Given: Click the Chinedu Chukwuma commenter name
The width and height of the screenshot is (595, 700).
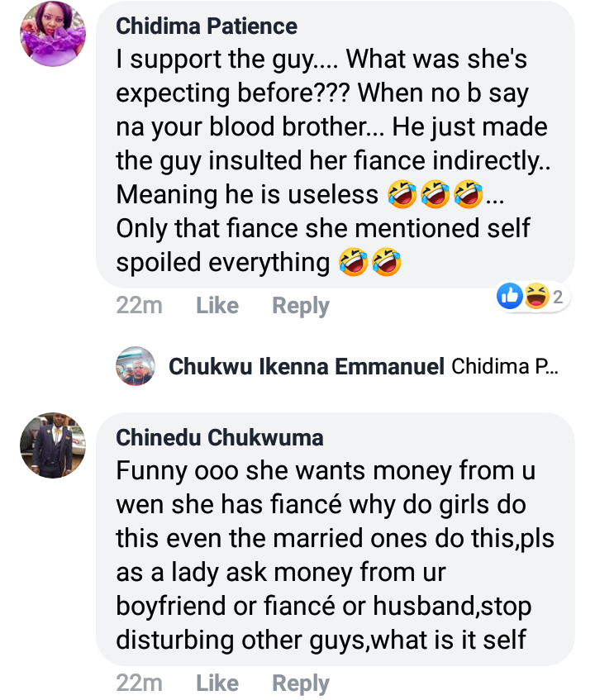Looking at the screenshot, I should [220, 437].
